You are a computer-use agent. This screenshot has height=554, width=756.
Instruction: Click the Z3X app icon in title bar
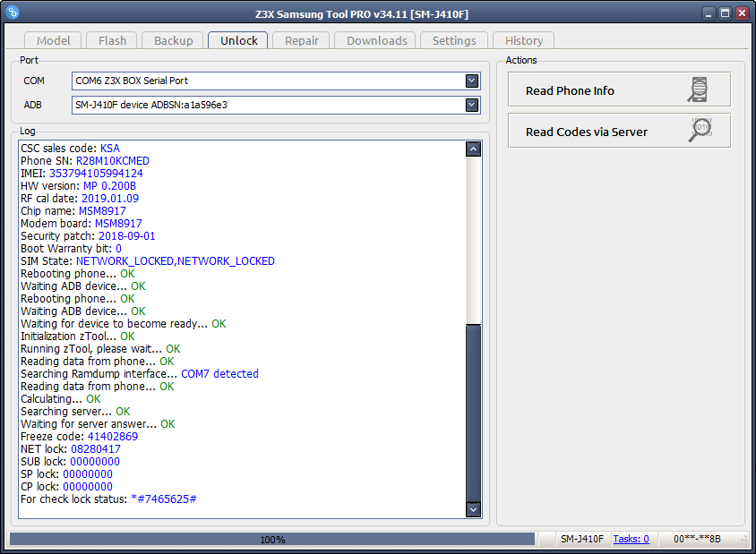click(x=13, y=12)
